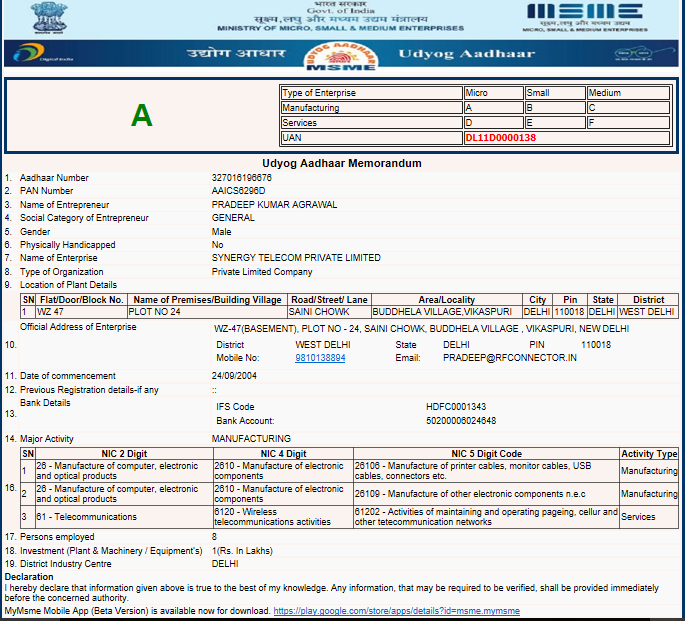Image resolution: width=685 pixels, height=621 pixels.
Task: Open the mobile number 9810138894 link
Action: pyautogui.click(x=320, y=358)
